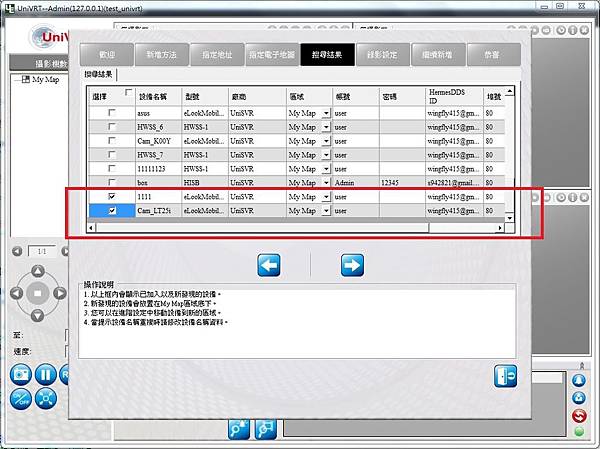Open area dropdown for box row

pyautogui.click(x=326, y=183)
